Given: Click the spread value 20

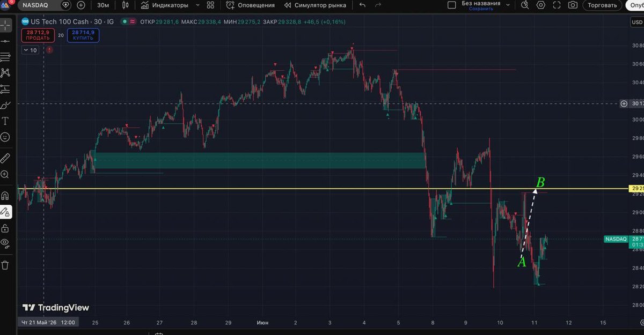Looking at the screenshot, I should tap(61, 35).
